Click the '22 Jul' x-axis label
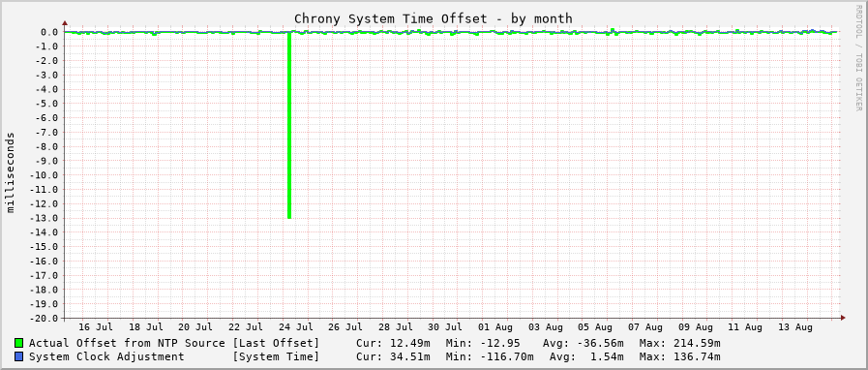The height and width of the screenshot is (370, 868). point(246,327)
